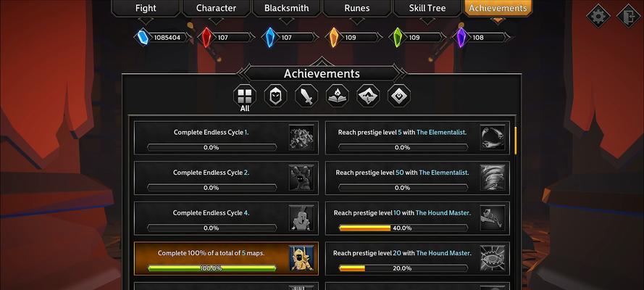Screen dimensions: 644x290
Task: Switch to the Fight tab
Action: pos(146,8)
